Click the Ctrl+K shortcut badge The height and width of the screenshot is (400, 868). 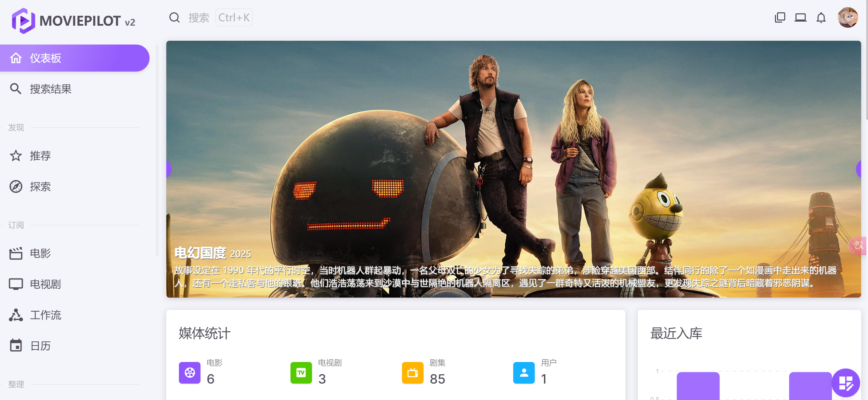tap(234, 17)
